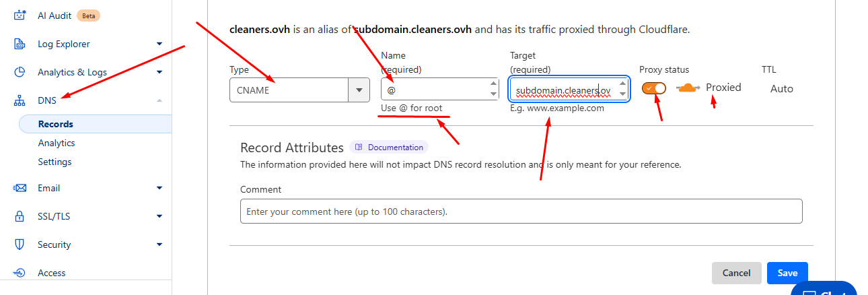Open the Documentation link
Screen dimensions: 868x295
click(389, 147)
